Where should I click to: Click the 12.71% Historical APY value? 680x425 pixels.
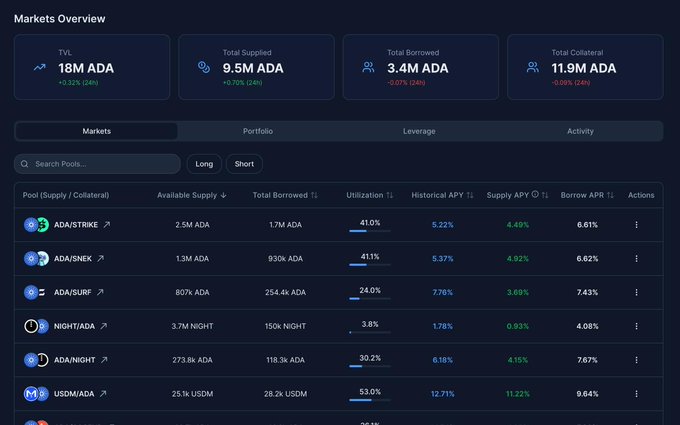(442, 394)
